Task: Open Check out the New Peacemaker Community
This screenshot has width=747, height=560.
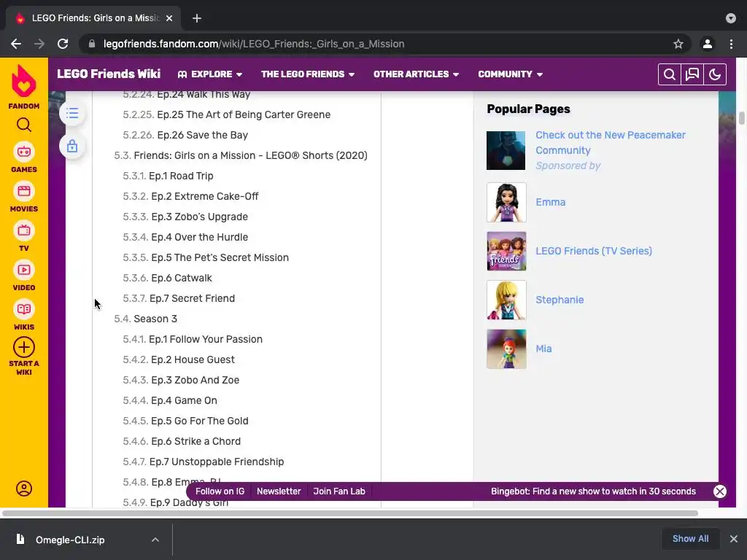Action: click(x=611, y=142)
